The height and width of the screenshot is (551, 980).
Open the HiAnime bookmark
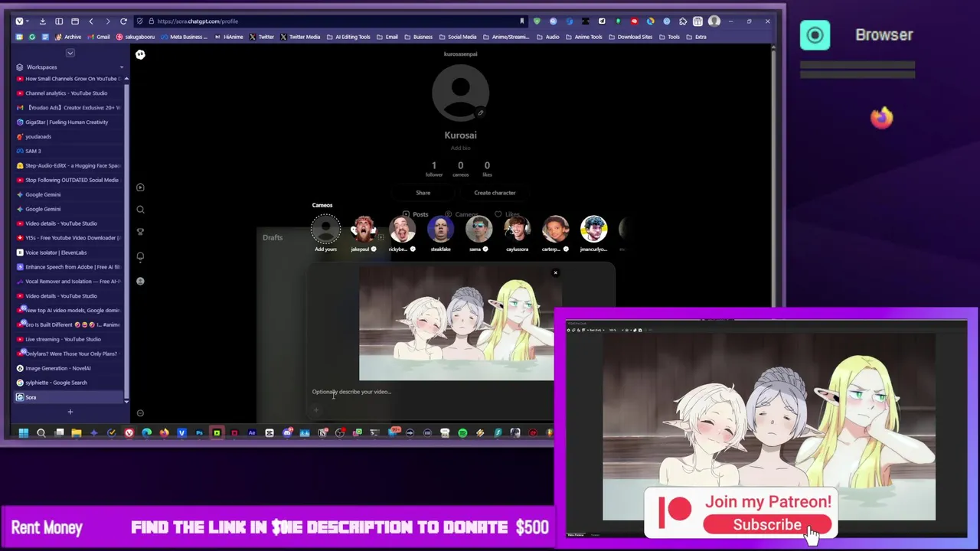click(x=228, y=37)
